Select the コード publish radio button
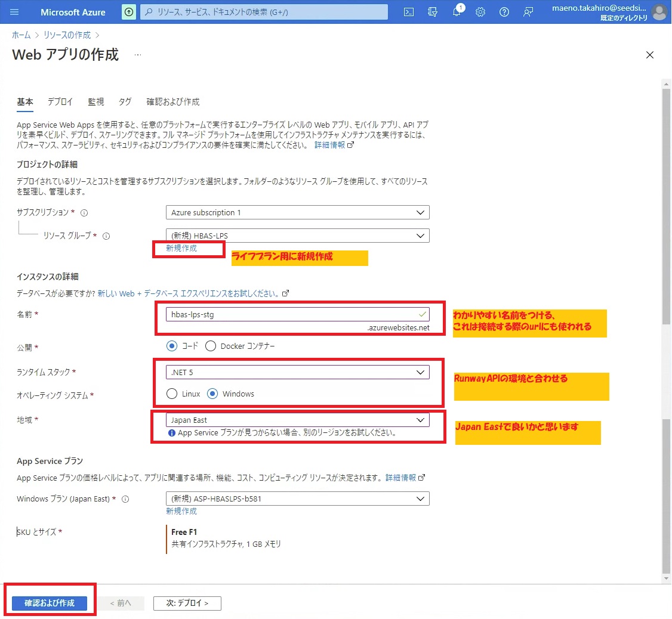 coord(172,346)
